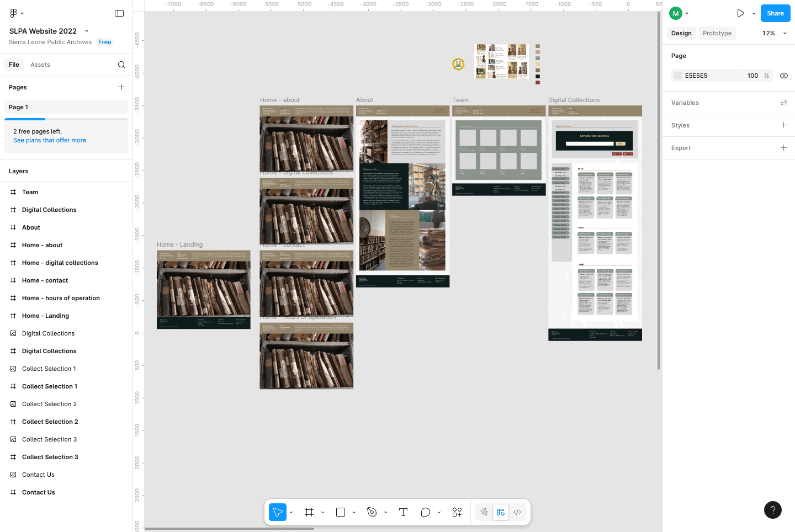
Task: Open 'See plans that offer more' link
Action: 50,140
